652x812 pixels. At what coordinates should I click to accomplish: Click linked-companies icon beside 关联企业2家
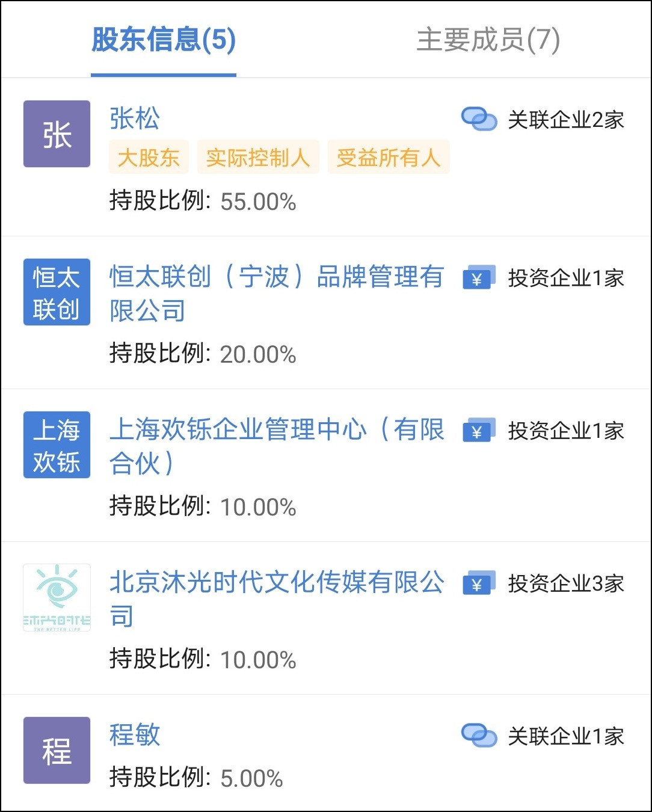479,119
